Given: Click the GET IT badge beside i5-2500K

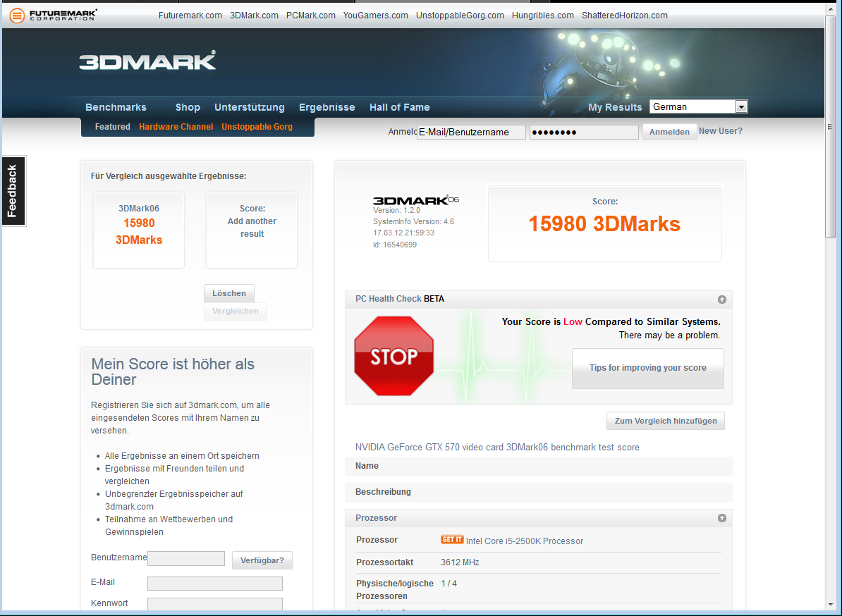Looking at the screenshot, I should 451,540.
